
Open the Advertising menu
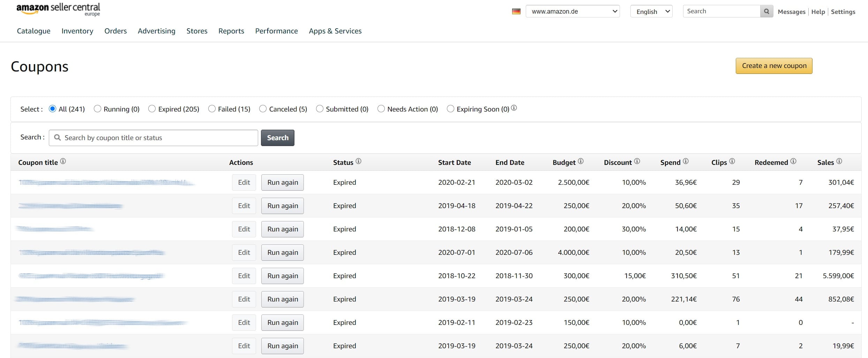[x=157, y=31]
